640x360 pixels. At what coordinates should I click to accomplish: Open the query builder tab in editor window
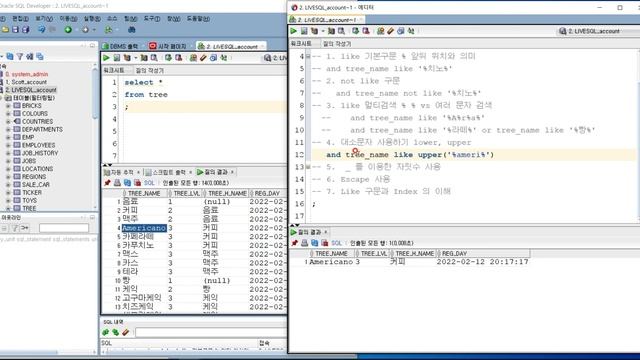[x=337, y=44]
